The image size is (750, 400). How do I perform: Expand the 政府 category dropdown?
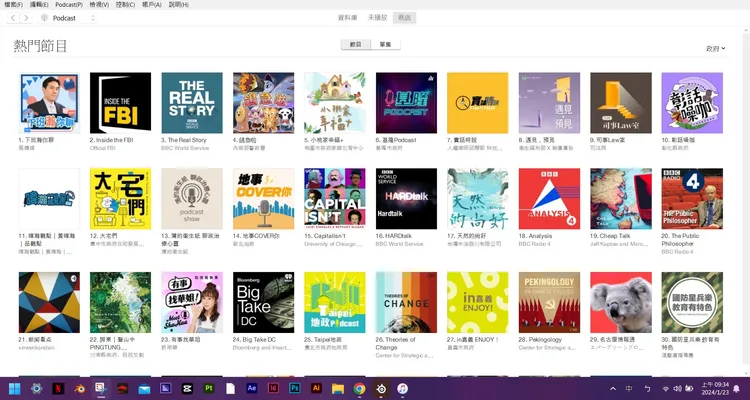pos(716,48)
